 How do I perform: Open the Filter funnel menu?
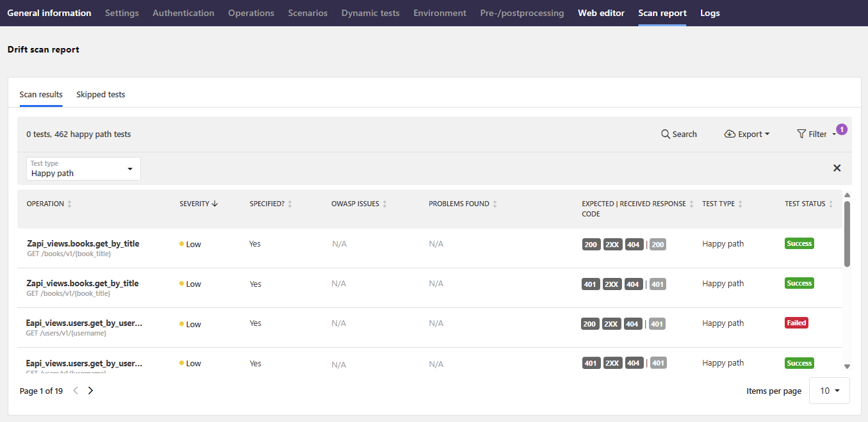(817, 134)
